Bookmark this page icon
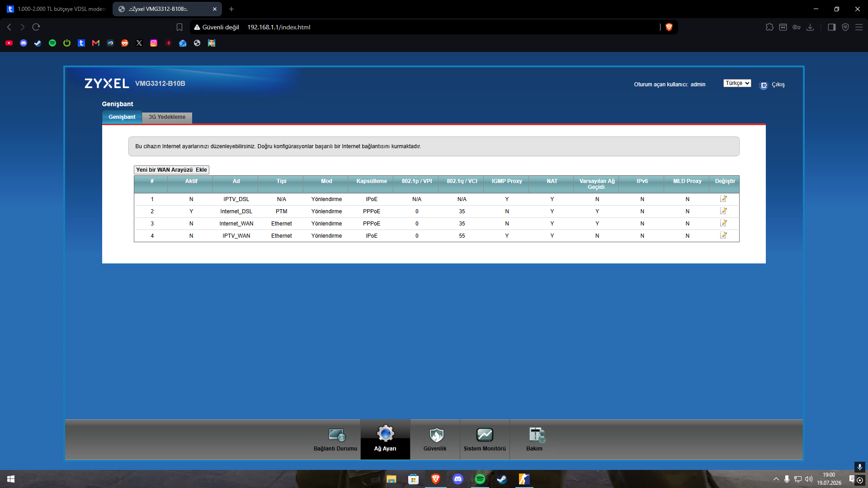868x488 pixels. click(179, 27)
